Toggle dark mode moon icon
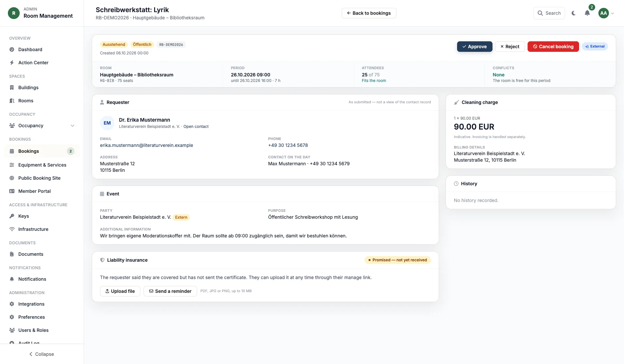Screen dimensions: 624x364 574,13
